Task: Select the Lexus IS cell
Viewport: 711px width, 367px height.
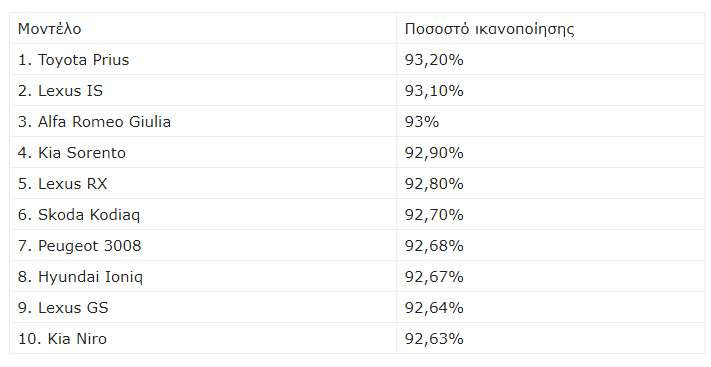Action: coord(203,90)
